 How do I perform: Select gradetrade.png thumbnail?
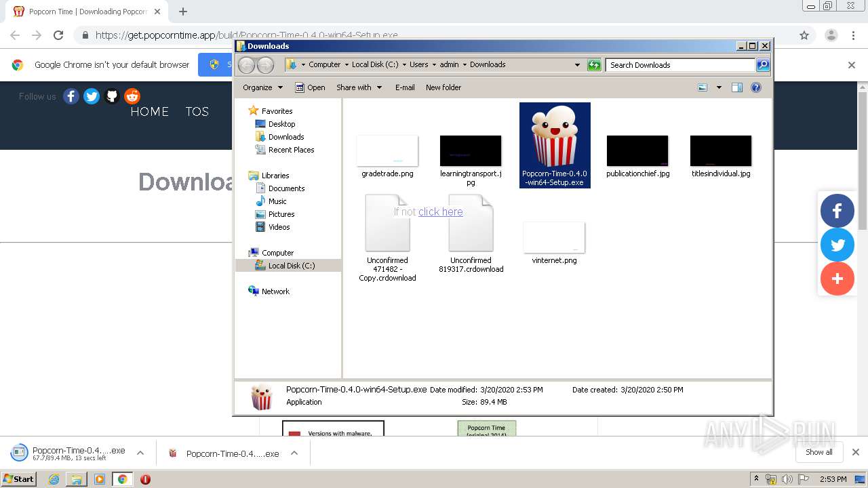387,150
